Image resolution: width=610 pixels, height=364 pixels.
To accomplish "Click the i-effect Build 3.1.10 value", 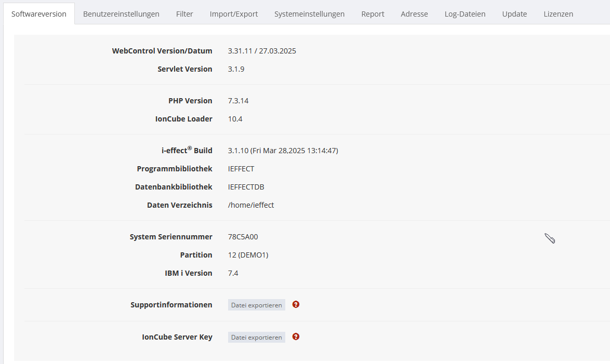I will 283,151.
